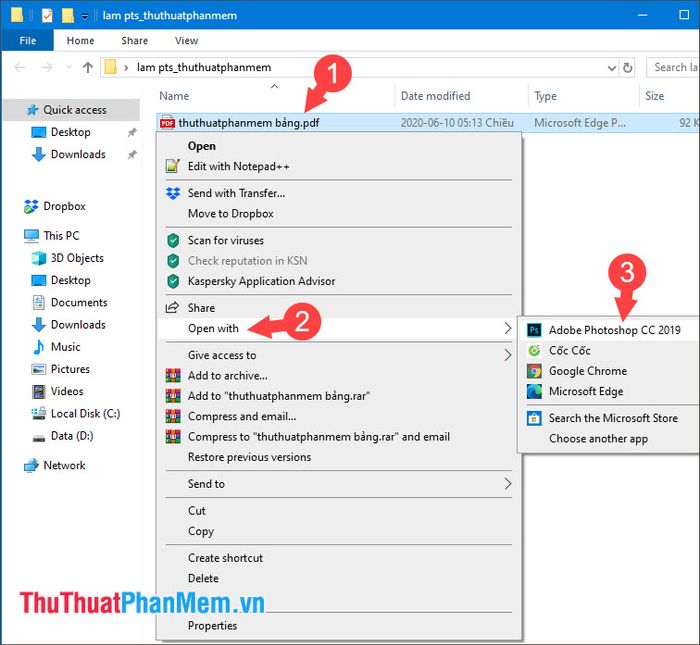Click the Google Chrome icon in submenu
This screenshot has width=700, height=645.
coord(534,371)
